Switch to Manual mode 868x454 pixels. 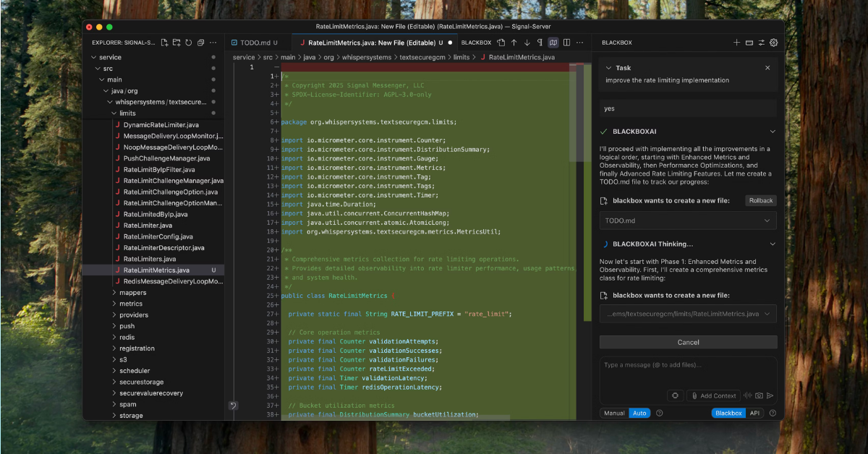tap(614, 414)
